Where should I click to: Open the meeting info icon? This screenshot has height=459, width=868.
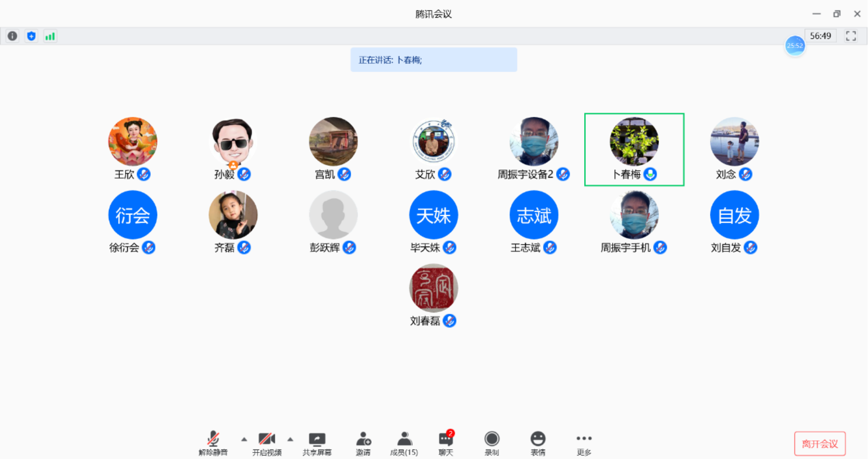13,36
